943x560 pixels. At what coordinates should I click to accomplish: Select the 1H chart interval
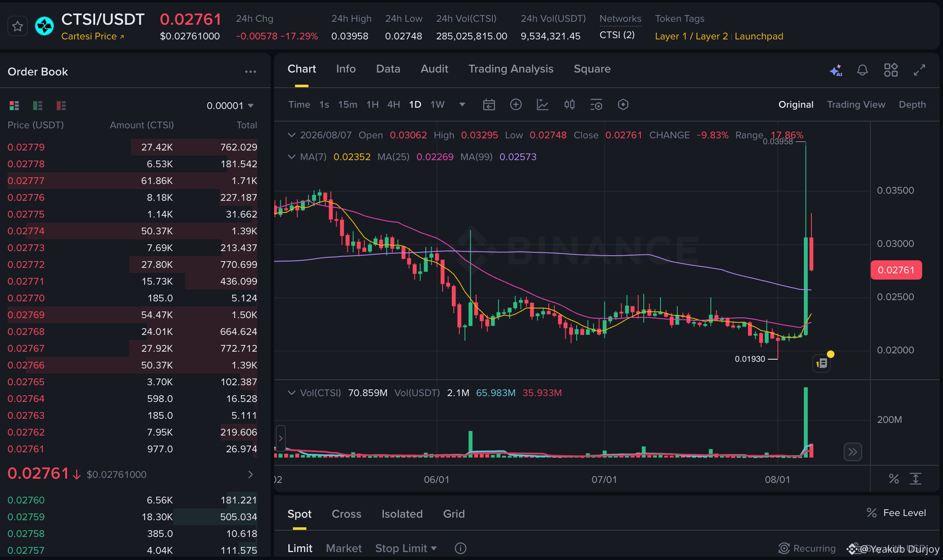click(x=373, y=105)
